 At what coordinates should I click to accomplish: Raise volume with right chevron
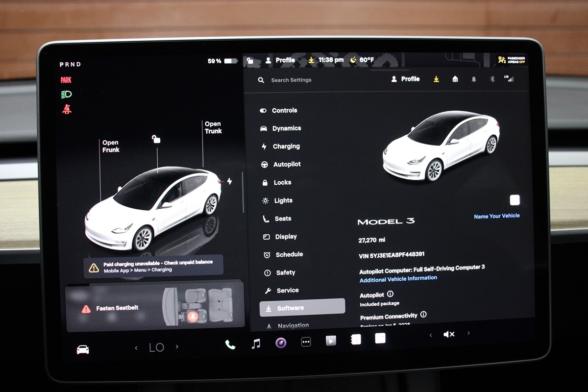(468, 333)
